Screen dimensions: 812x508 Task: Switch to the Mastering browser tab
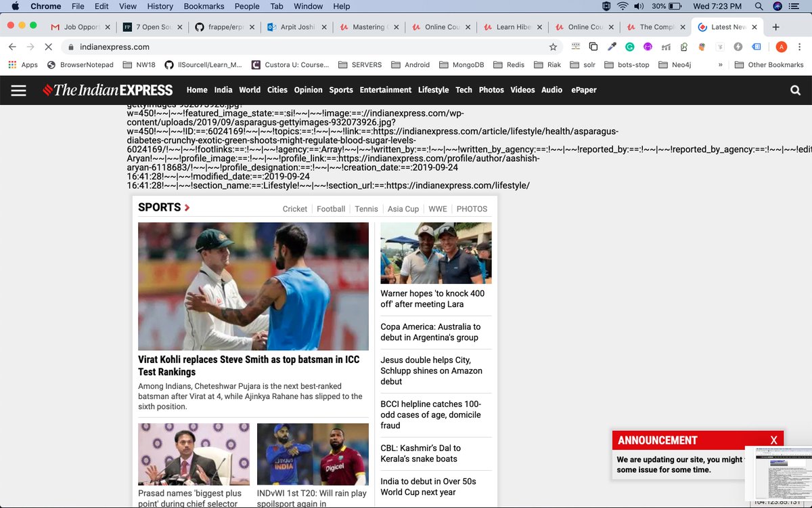pos(369,28)
